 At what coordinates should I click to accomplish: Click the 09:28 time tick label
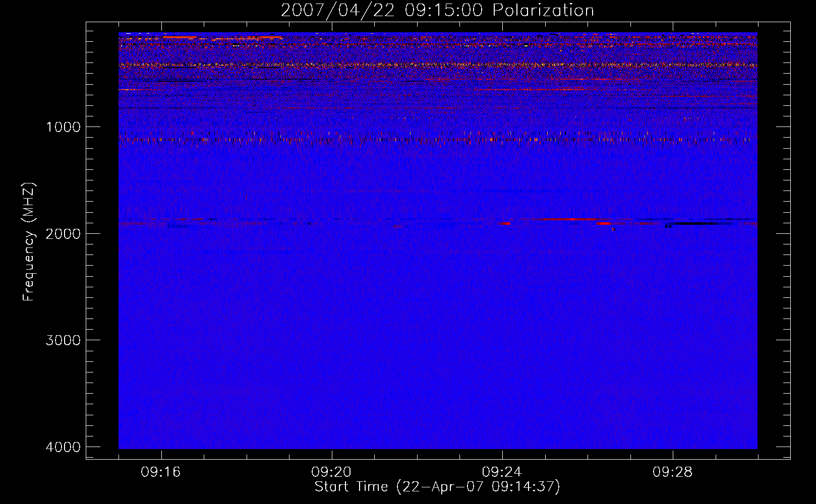(x=673, y=472)
